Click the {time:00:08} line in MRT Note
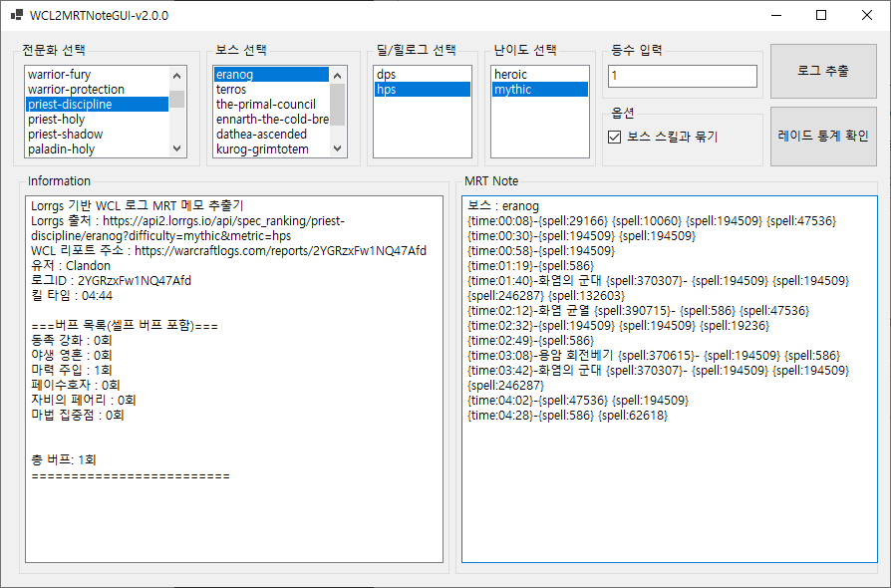Screen dimensions: 891x588 652,221
